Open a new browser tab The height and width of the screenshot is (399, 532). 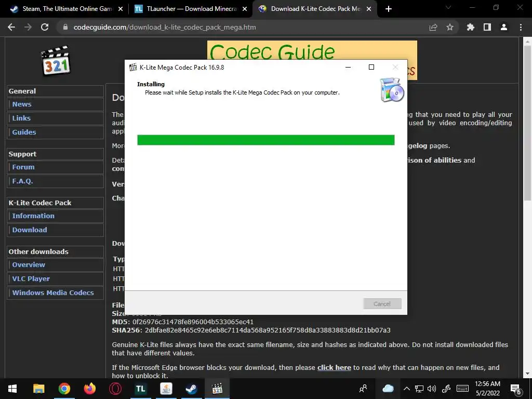coord(389,9)
